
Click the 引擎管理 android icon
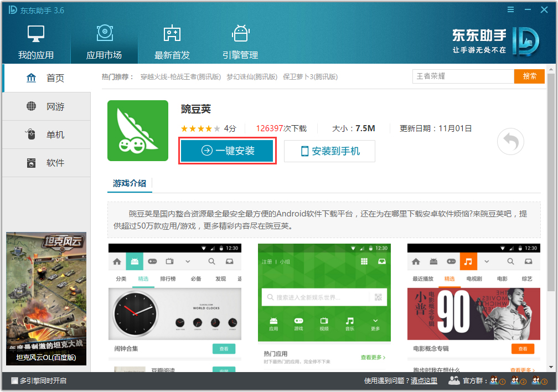[x=241, y=33]
